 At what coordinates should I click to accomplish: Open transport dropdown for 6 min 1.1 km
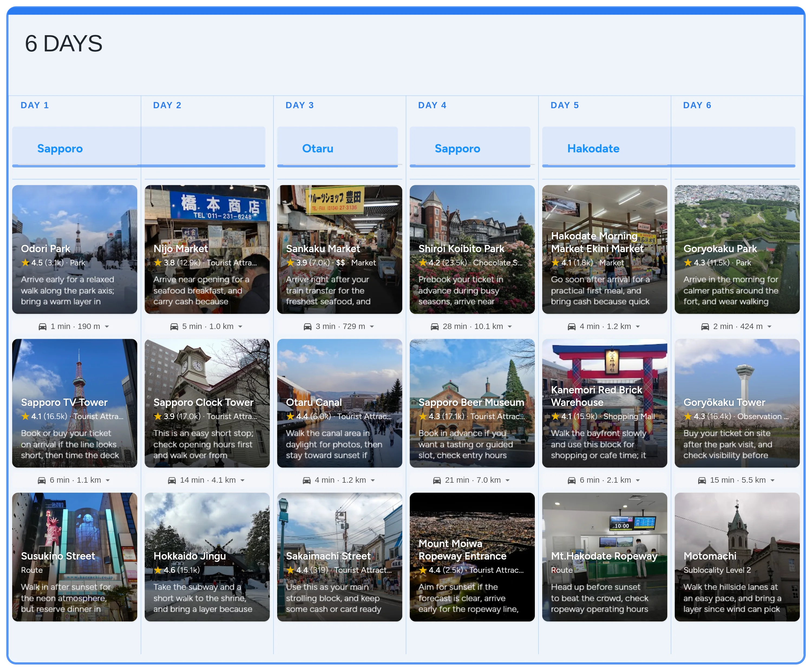click(x=108, y=481)
